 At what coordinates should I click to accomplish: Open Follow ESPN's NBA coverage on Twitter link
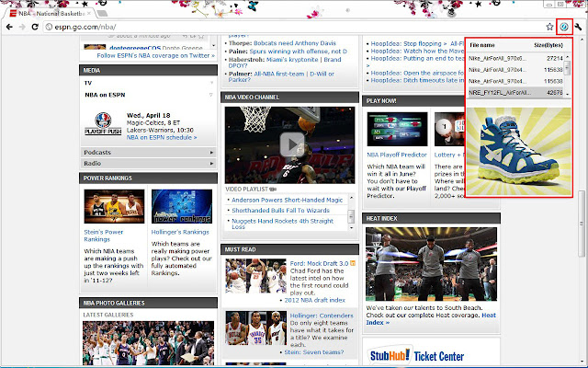pyautogui.click(x=155, y=55)
